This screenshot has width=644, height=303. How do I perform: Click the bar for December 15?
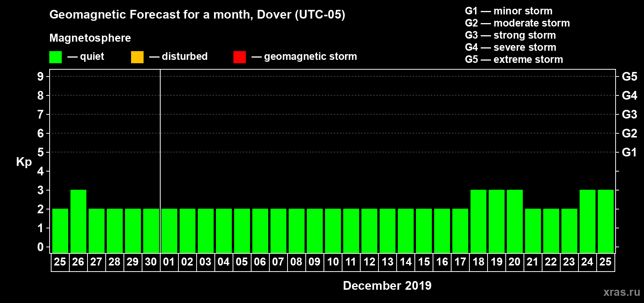424,231
